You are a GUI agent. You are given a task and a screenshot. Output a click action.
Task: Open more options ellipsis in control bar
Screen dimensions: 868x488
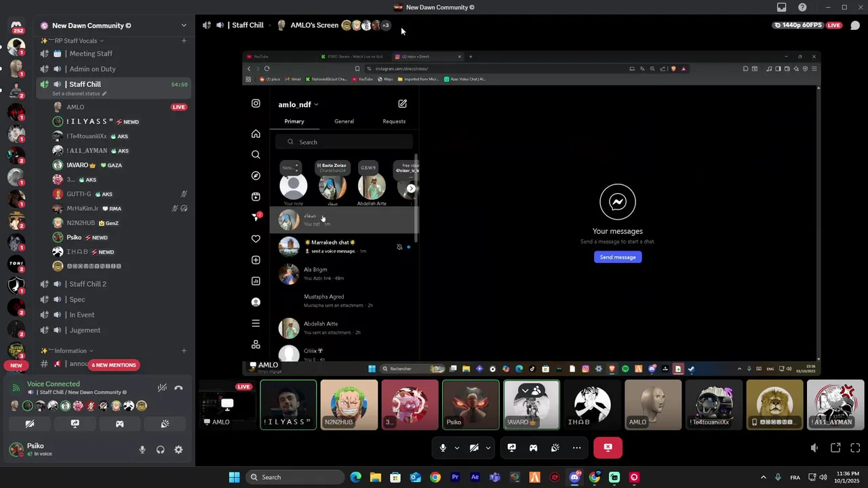click(x=576, y=447)
